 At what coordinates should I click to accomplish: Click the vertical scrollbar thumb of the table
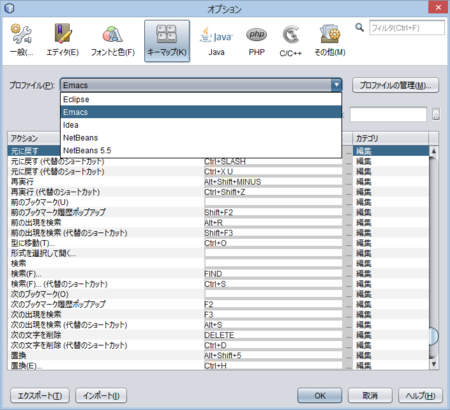coord(434,336)
